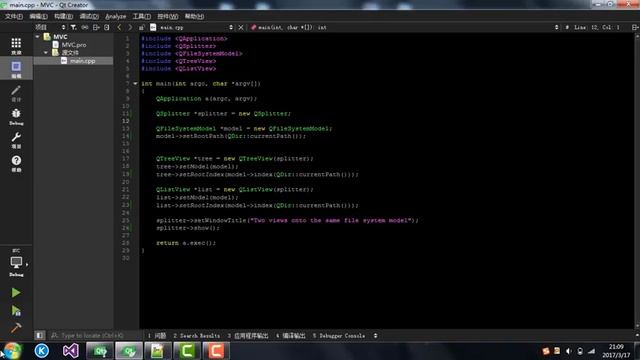
Task: Start debugging with play-bug button
Action: point(16,311)
